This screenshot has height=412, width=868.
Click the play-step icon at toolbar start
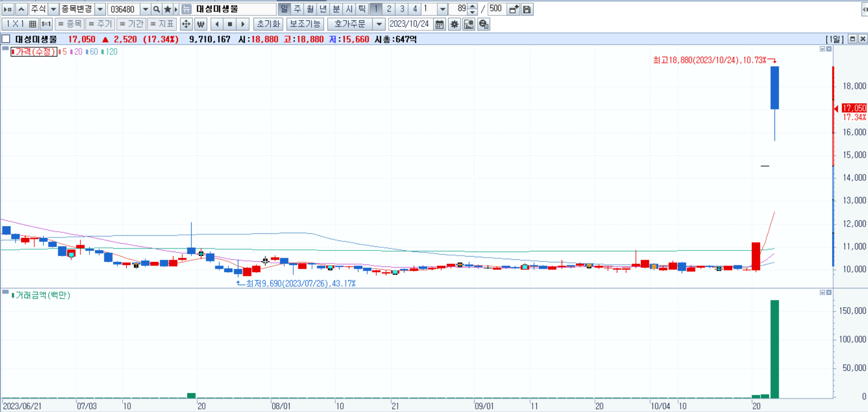8,9
